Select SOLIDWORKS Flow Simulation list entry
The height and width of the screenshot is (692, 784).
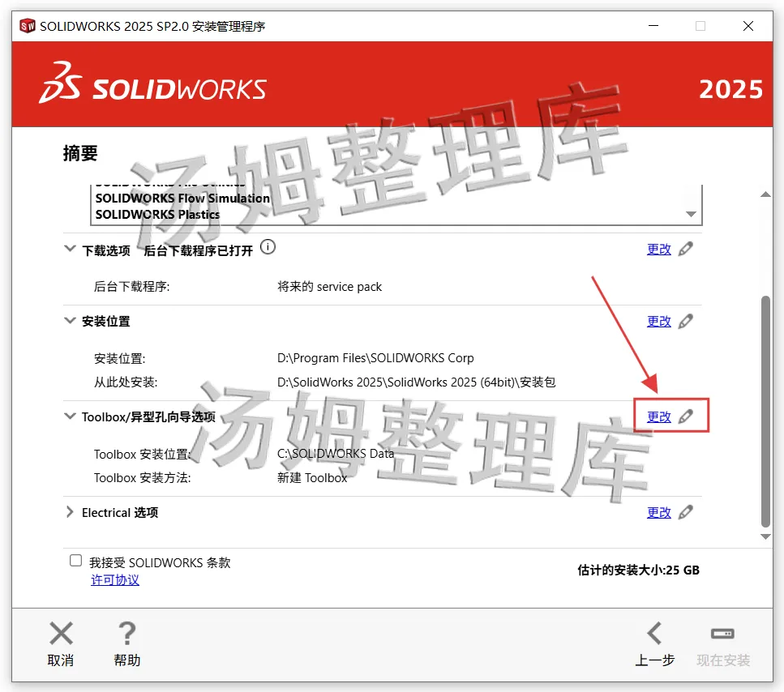[182, 199]
